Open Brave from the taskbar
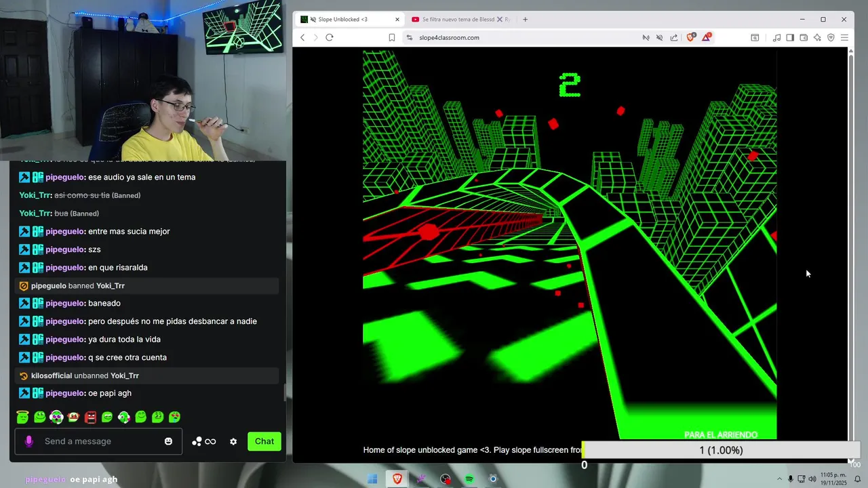 [397, 479]
